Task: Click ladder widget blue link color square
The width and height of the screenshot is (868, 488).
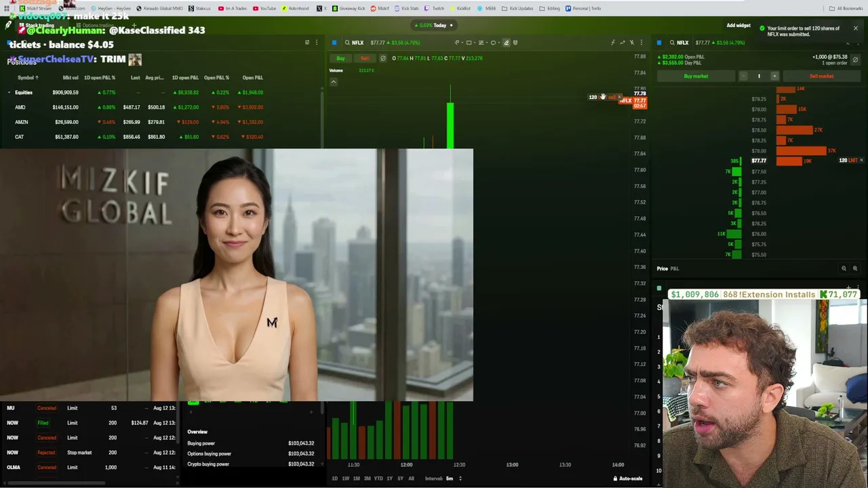Action: [x=659, y=43]
